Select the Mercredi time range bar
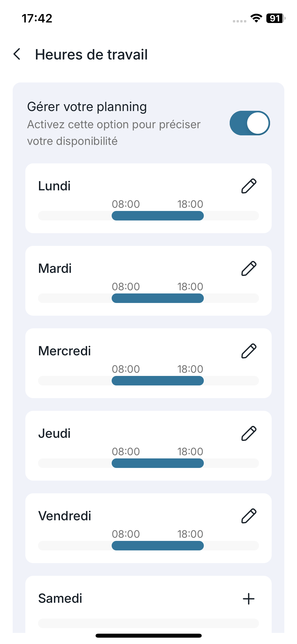This screenshot has width=297, height=644. (x=158, y=381)
